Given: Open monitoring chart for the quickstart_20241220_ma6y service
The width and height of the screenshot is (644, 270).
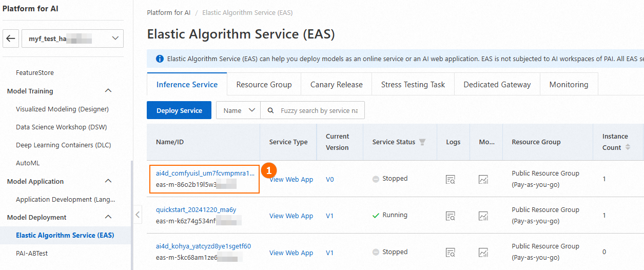Looking at the screenshot, I should 483,216.
